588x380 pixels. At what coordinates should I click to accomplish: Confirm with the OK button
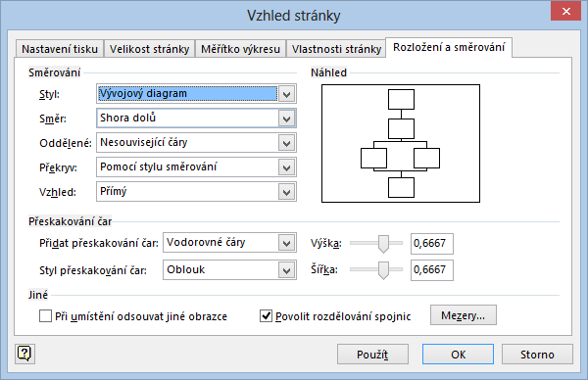point(458,355)
